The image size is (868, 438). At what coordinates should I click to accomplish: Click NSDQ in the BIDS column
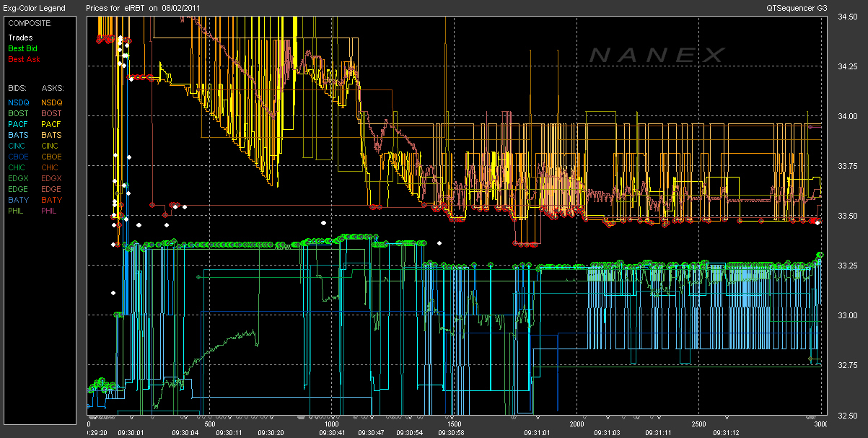[x=19, y=102]
